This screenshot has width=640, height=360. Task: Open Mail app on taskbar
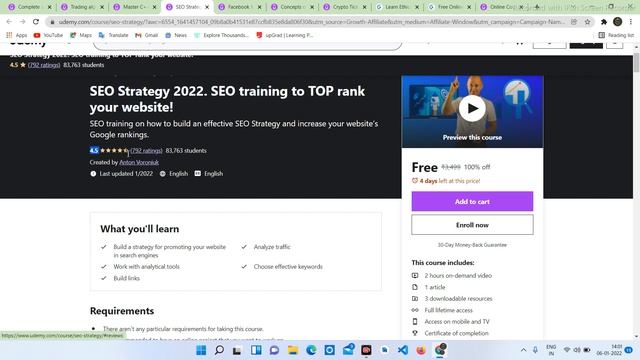[x=348, y=350]
